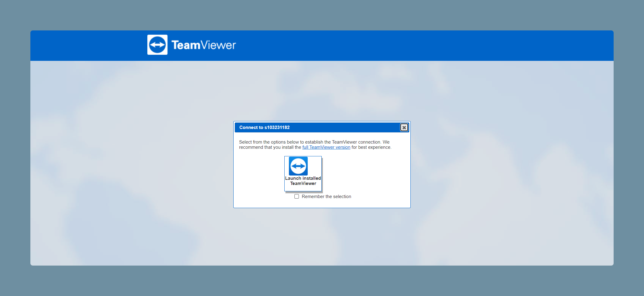This screenshot has width=644, height=296.
Task: Click the double-arrow icon on launch button
Action: point(298,166)
